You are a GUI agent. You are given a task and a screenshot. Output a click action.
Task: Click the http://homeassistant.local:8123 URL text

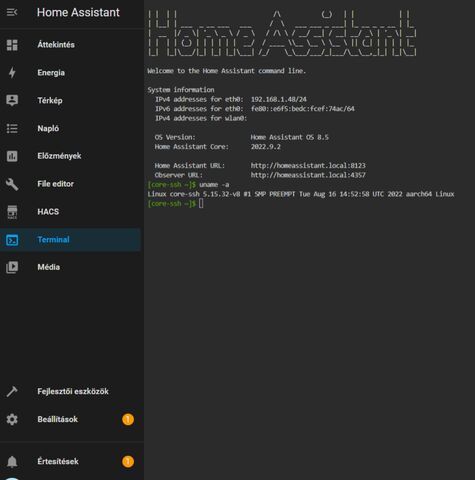[x=308, y=166]
